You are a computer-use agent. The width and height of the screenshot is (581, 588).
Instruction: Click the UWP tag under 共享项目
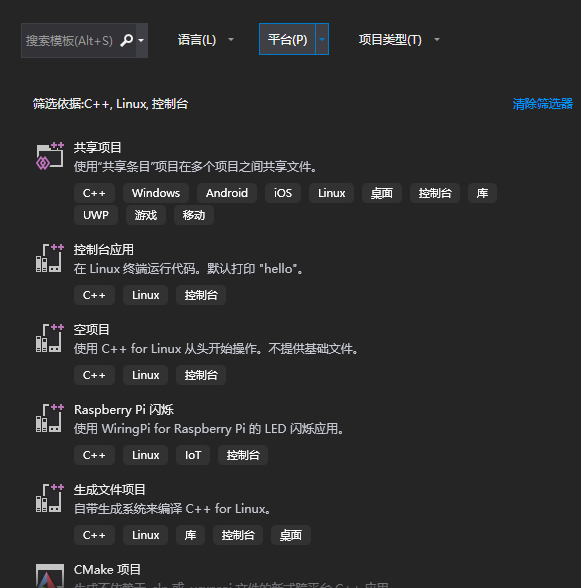coord(96,215)
